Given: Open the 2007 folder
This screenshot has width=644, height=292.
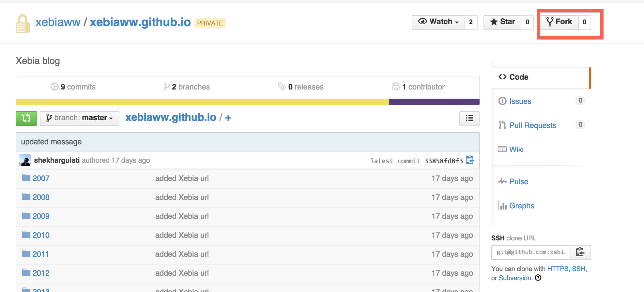Looking at the screenshot, I should coord(41,178).
